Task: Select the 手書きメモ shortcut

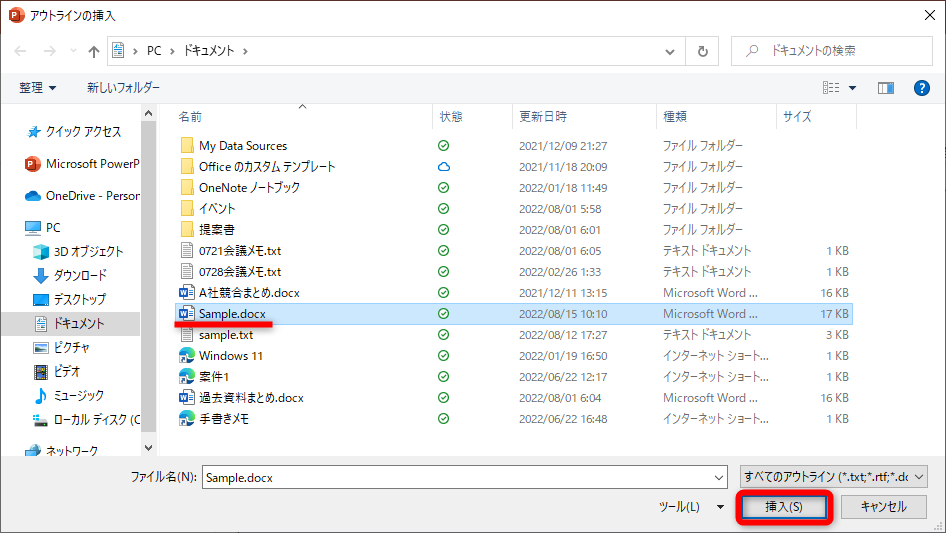Action: coord(224,419)
